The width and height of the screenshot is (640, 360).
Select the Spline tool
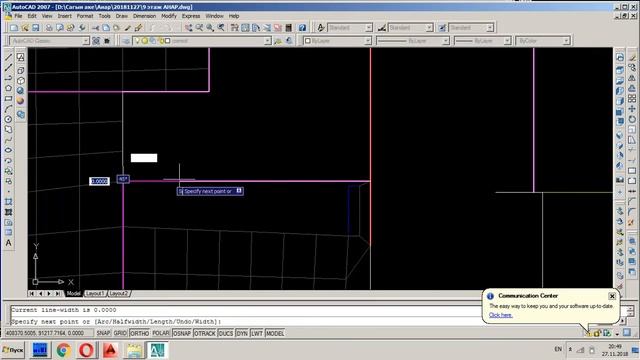point(8,140)
